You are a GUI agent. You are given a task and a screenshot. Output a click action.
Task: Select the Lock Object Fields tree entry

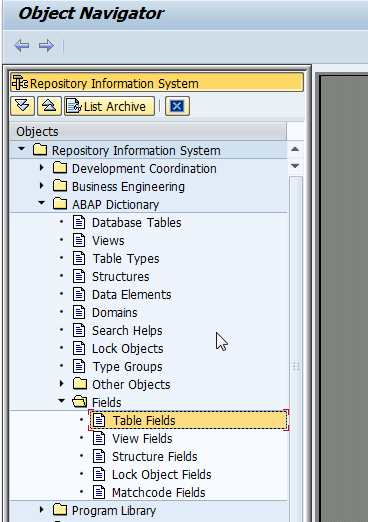[x=162, y=474]
